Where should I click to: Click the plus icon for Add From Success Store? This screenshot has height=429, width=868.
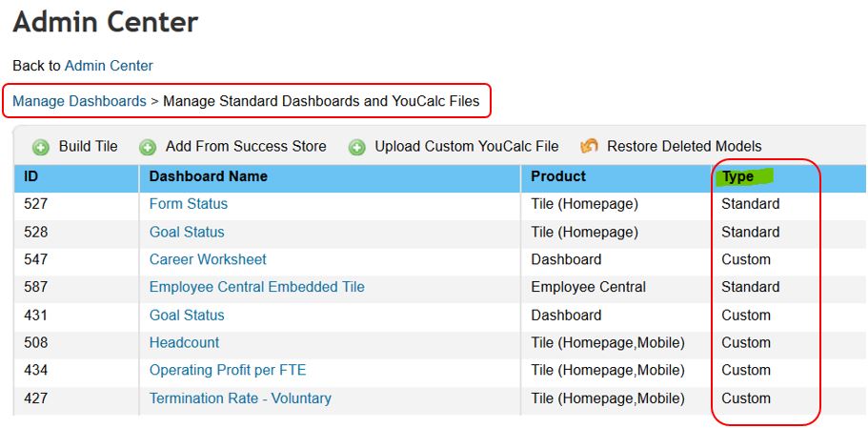click(147, 147)
